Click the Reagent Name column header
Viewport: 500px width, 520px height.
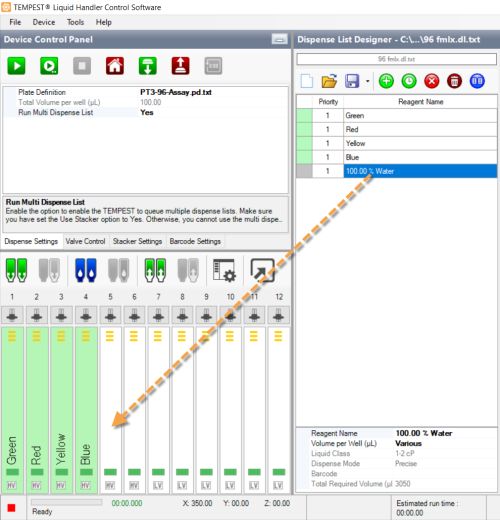pyautogui.click(x=421, y=102)
